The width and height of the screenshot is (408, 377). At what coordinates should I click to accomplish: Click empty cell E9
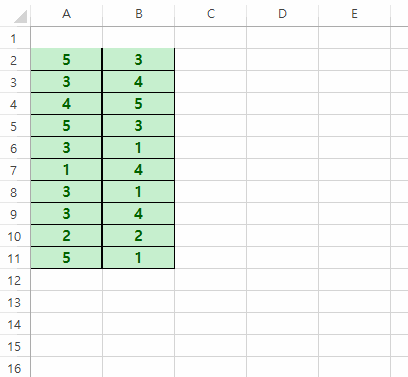[354, 214]
